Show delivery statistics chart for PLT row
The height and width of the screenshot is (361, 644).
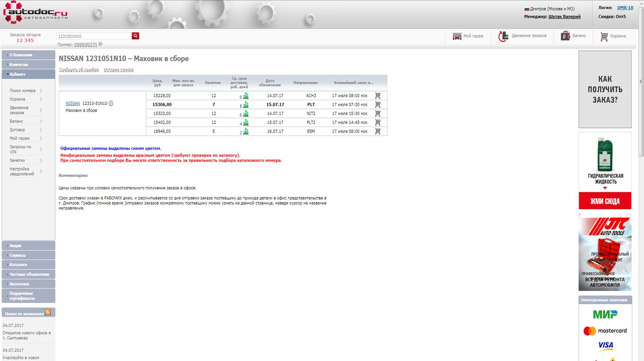coord(246,105)
